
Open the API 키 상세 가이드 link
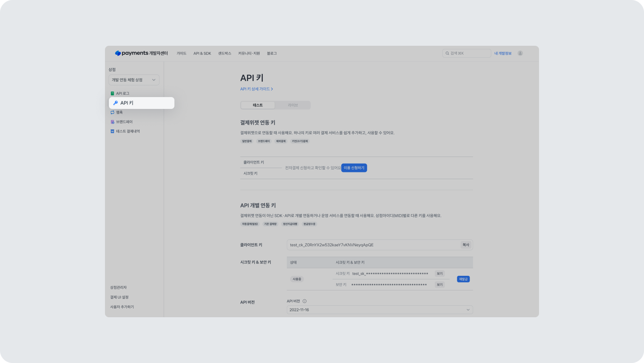point(256,89)
